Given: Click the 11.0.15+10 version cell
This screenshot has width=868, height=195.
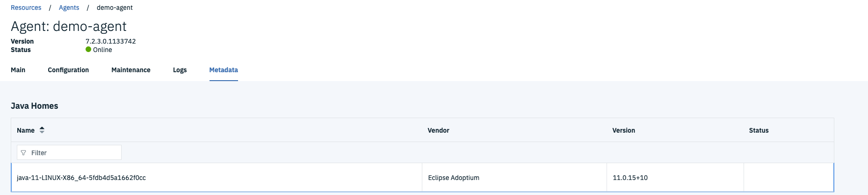Looking at the screenshot, I should pos(630,178).
